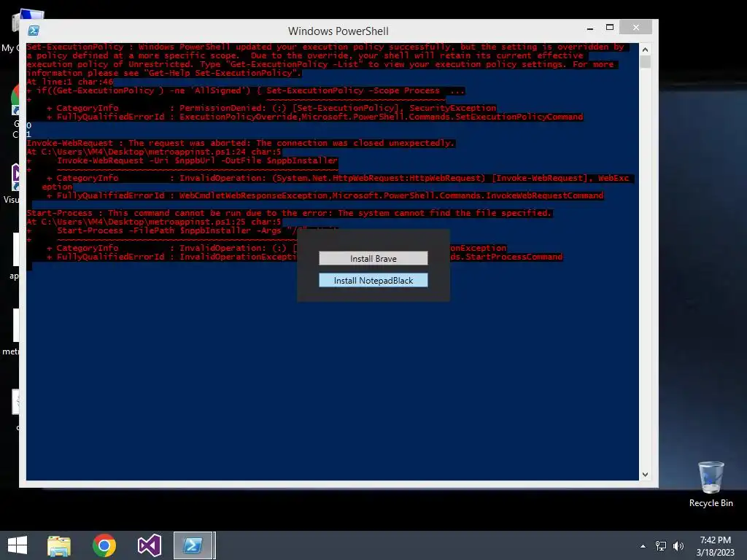Click 'metroappinst.ps1:24 char:5' line

tap(154, 152)
